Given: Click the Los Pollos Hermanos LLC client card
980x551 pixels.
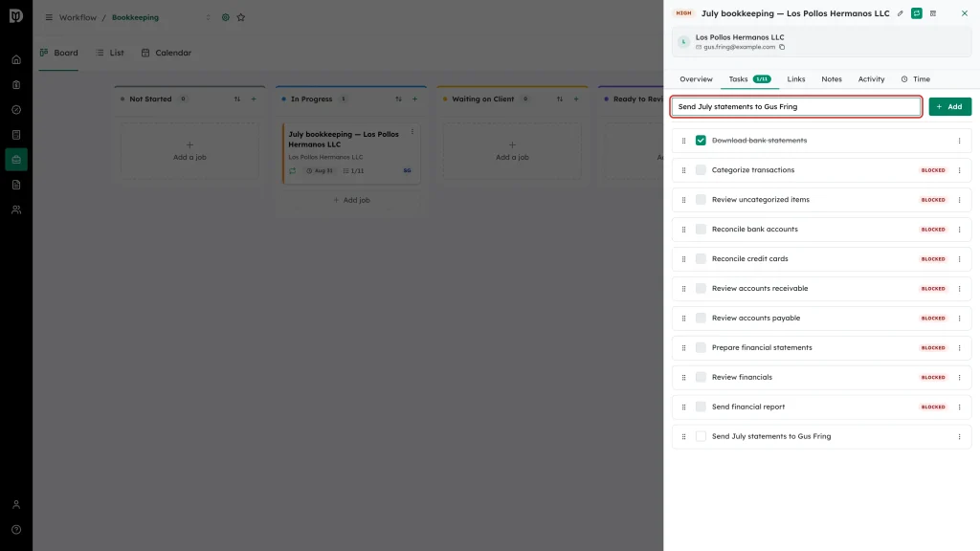Looking at the screenshot, I should pos(821,42).
